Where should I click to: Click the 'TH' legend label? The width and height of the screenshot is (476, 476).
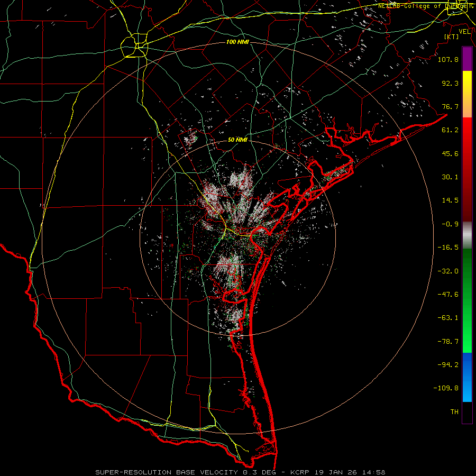point(454,412)
